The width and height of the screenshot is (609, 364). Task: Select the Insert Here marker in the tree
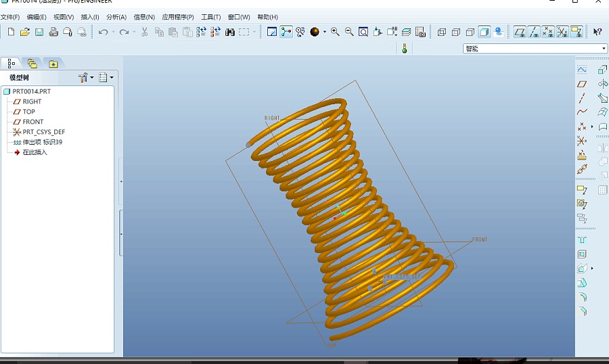point(35,152)
